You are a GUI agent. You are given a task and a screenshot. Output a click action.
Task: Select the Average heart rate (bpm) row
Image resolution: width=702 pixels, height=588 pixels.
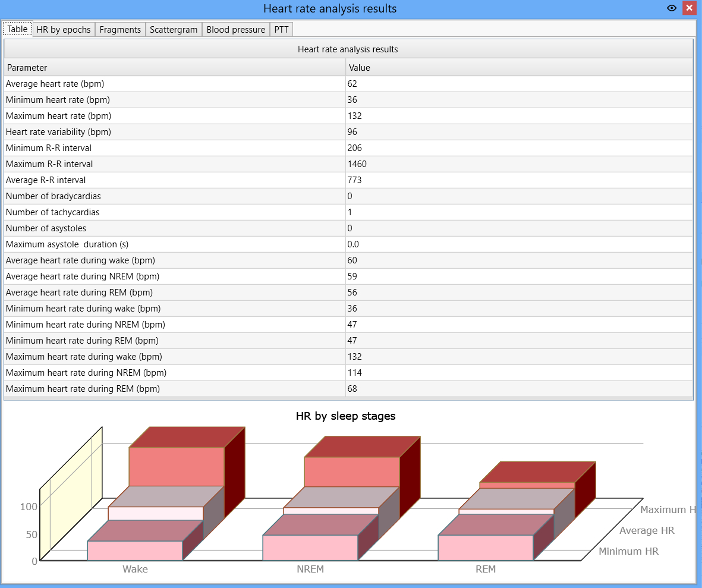(x=349, y=84)
